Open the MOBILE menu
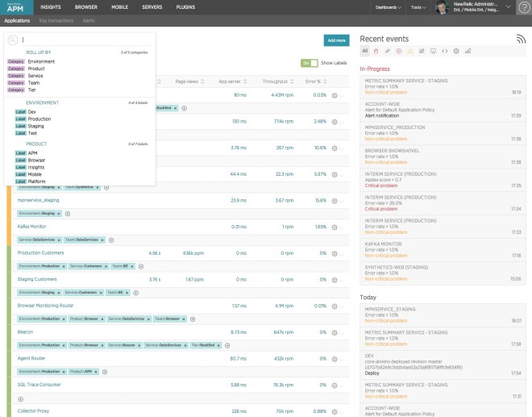 (x=120, y=7)
